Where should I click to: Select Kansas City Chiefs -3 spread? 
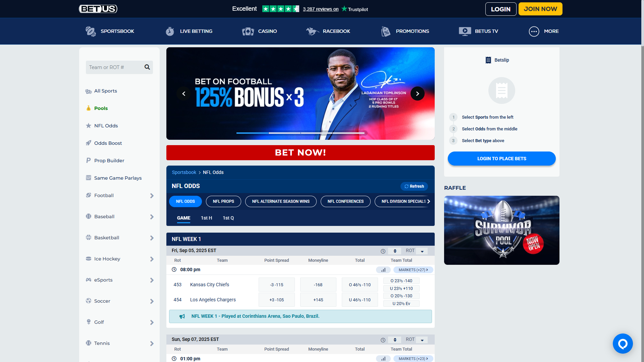point(276,285)
